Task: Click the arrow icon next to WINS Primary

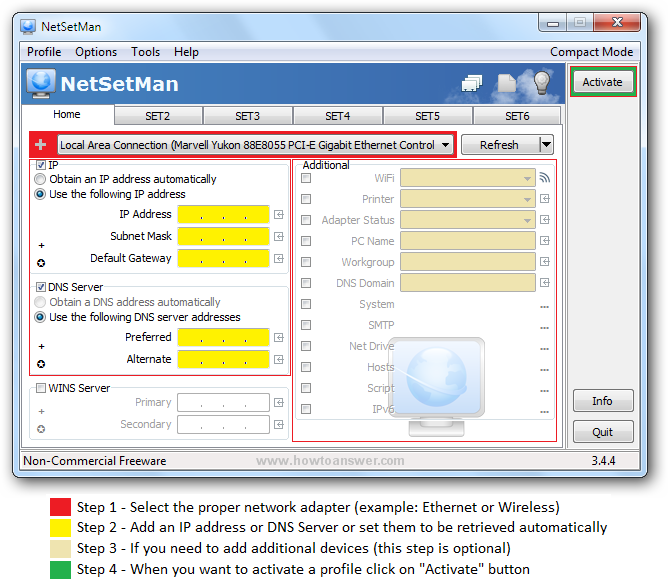Action: (279, 402)
